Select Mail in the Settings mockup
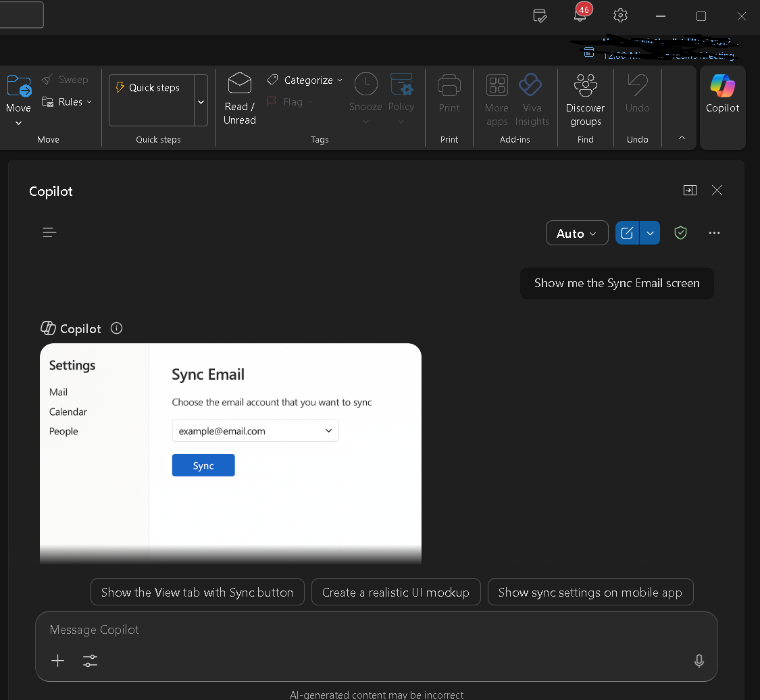Image resolution: width=760 pixels, height=700 pixels. pyautogui.click(x=58, y=392)
